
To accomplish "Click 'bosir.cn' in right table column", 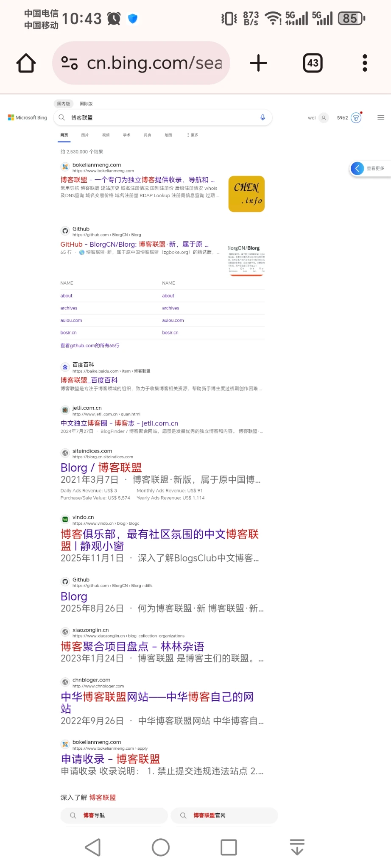I will [170, 333].
